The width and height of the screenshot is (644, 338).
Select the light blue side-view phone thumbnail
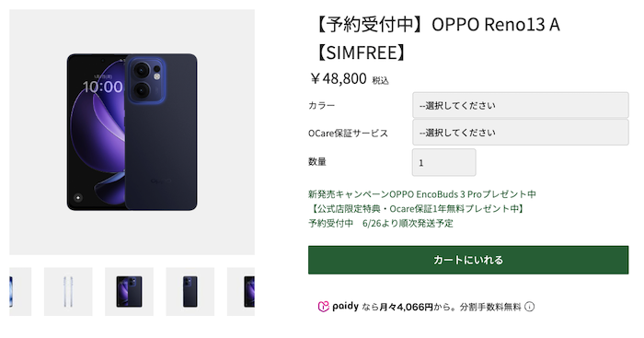[68, 292]
